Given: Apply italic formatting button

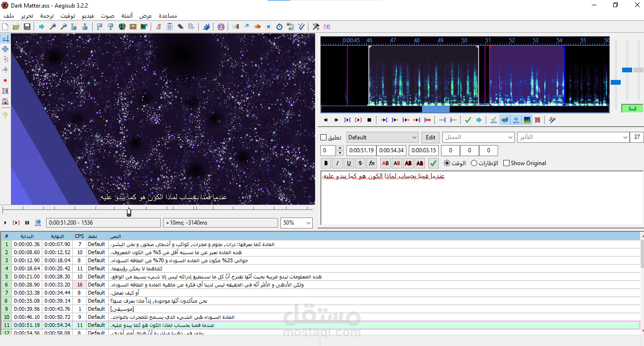Looking at the screenshot, I should pyautogui.click(x=337, y=163).
